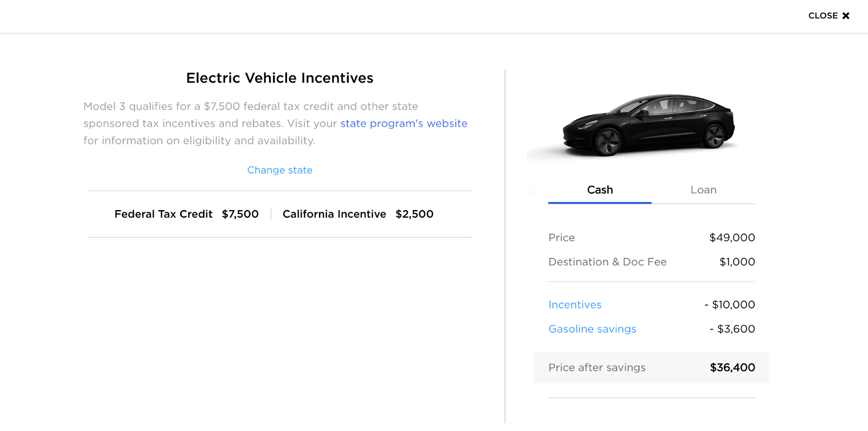Image resolution: width=868 pixels, height=431 pixels.
Task: Click the $36,400 final price value
Action: click(732, 367)
